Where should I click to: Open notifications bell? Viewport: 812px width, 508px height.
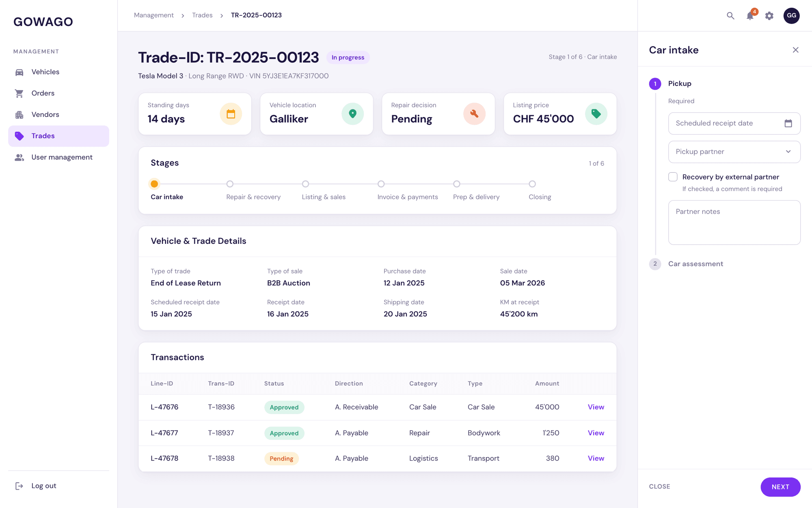tap(750, 16)
